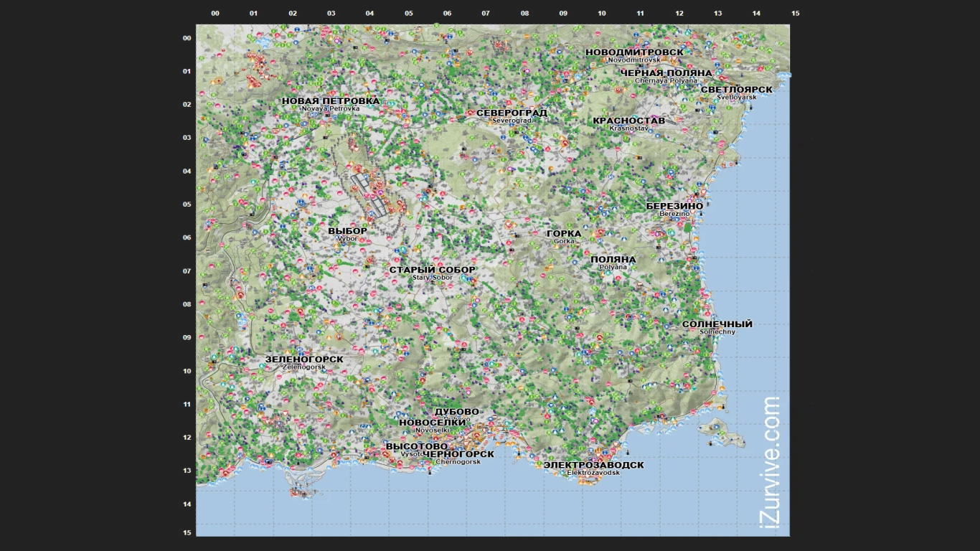Select row number 14 on left axis
980x551 pixels.
187,504
